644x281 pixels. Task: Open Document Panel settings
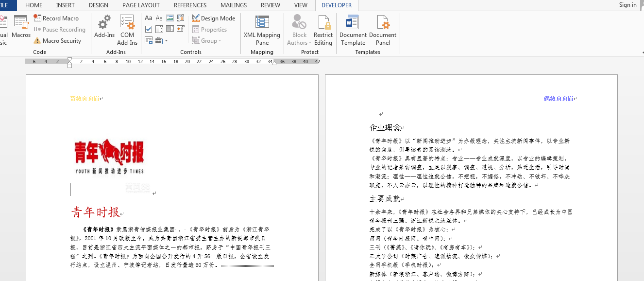click(383, 30)
